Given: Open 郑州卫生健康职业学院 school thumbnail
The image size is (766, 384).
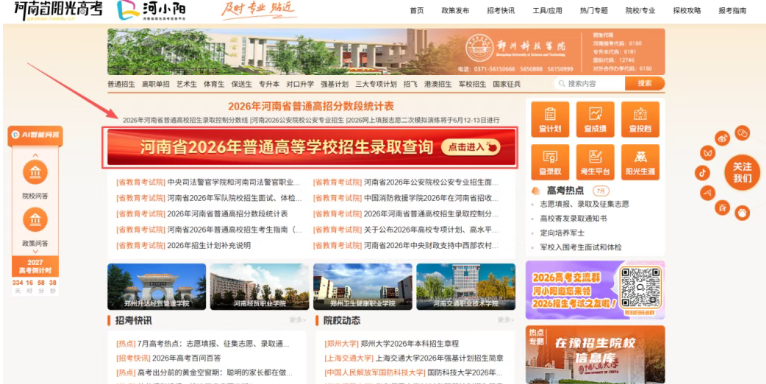Looking at the screenshot, I should [362, 287].
